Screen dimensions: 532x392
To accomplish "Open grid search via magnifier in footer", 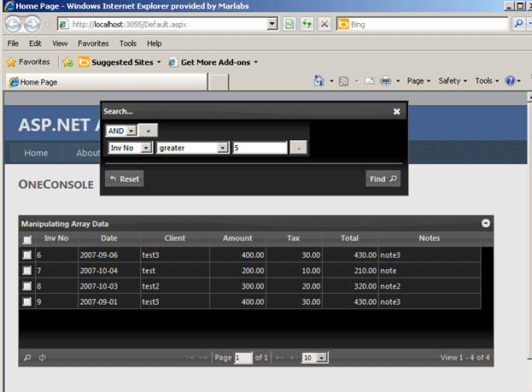I will 27,358.
